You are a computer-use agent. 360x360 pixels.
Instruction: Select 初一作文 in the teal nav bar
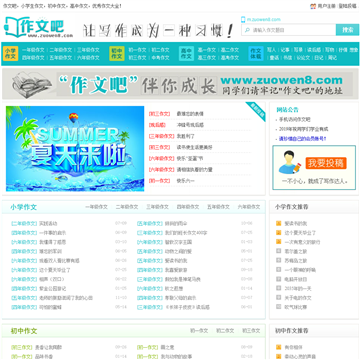point(137,50)
